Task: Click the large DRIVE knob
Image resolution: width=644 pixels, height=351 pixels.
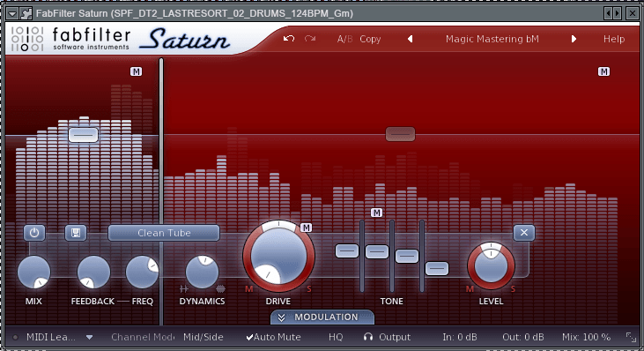Action: click(278, 257)
